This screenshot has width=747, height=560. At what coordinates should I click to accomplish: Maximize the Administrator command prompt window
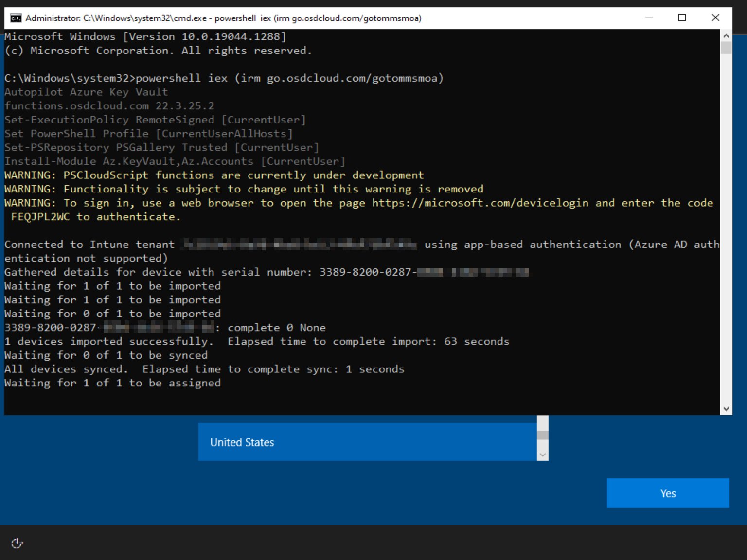(x=683, y=17)
